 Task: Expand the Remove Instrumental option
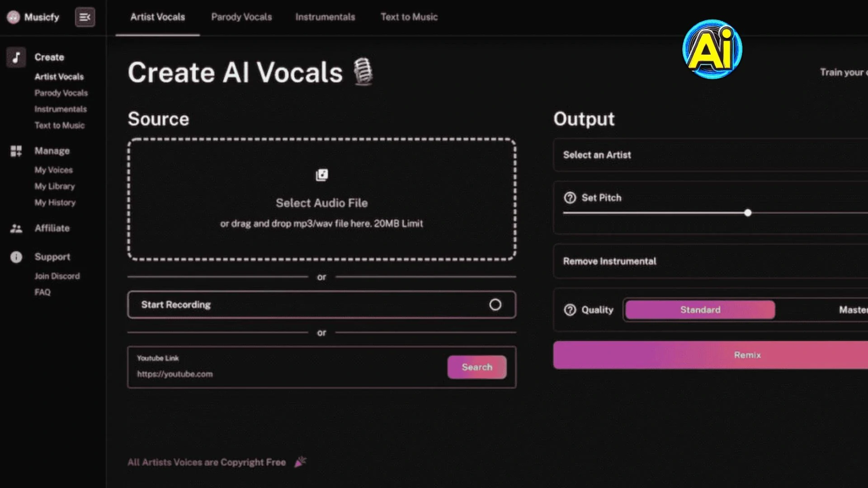(x=710, y=262)
